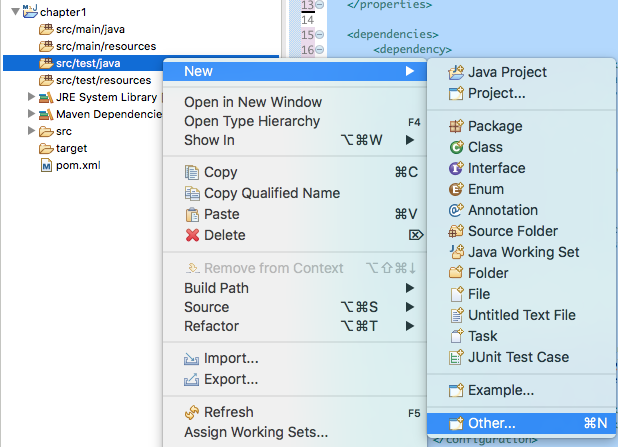Click the Annotation @ icon
The height and width of the screenshot is (447, 618).
coord(456,210)
